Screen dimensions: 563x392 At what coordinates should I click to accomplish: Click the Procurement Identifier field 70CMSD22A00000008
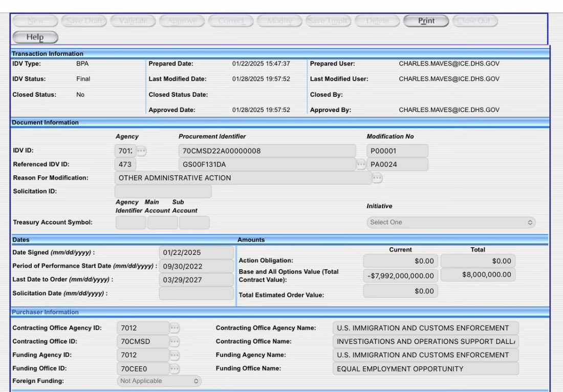point(267,151)
